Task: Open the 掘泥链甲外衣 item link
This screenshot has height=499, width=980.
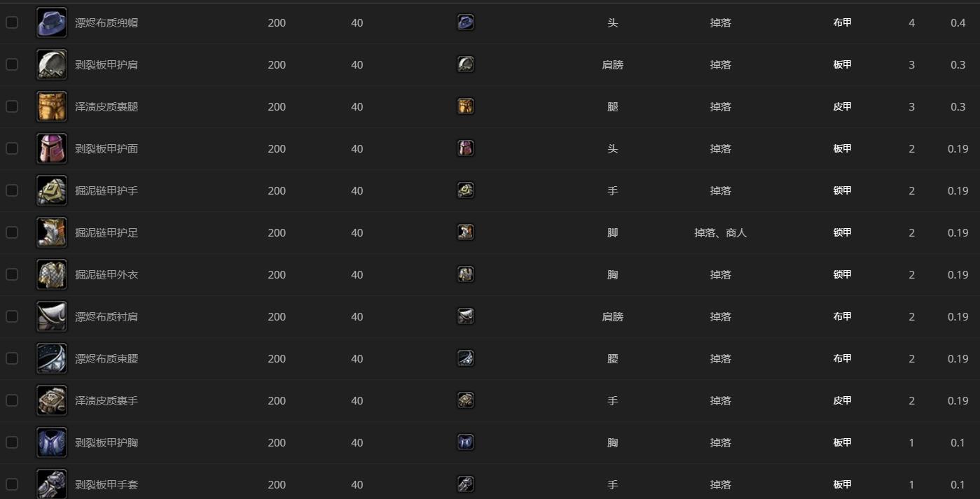Action: click(106, 275)
